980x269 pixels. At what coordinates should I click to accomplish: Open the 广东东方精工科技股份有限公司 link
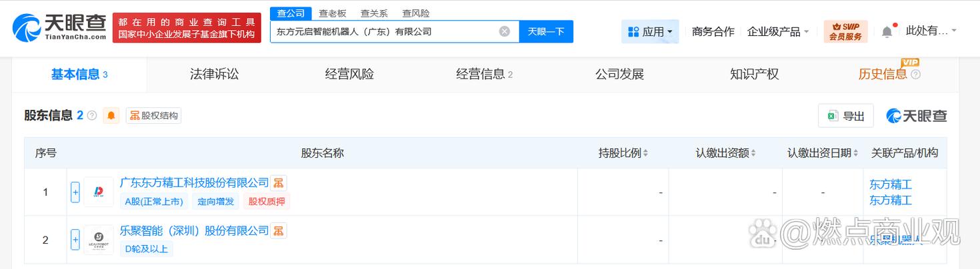194,182
